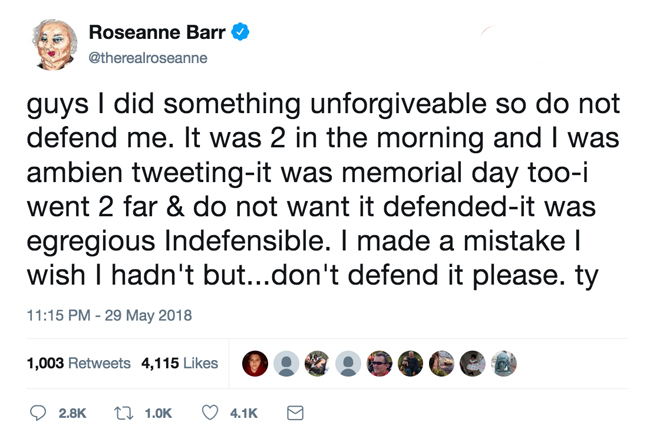The width and height of the screenshot is (650, 442).
Task: View the 4,115 Likes list
Action: click(179, 363)
